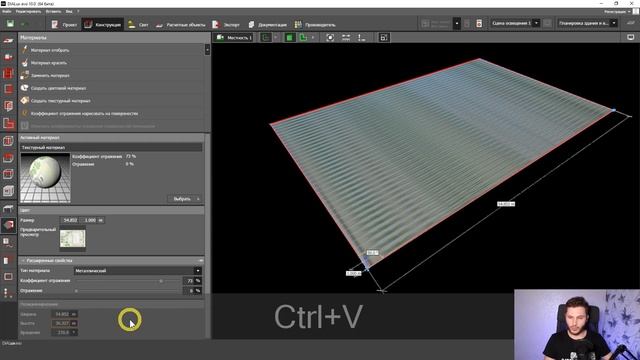Click the Отражение slider

[129, 291]
